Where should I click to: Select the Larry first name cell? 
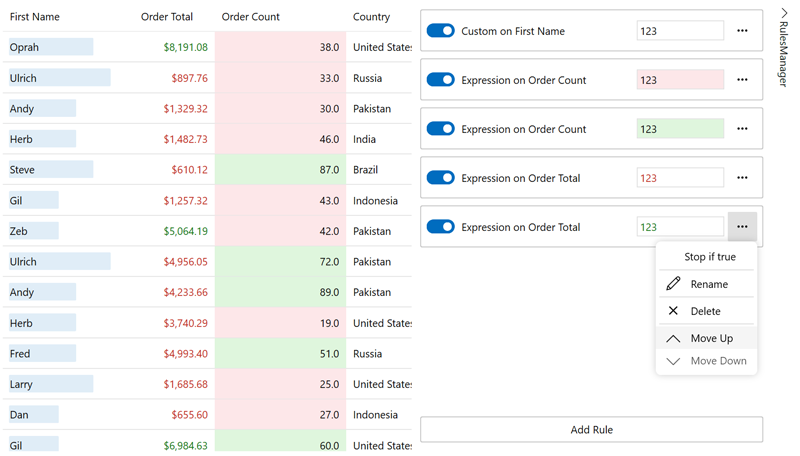(68, 384)
